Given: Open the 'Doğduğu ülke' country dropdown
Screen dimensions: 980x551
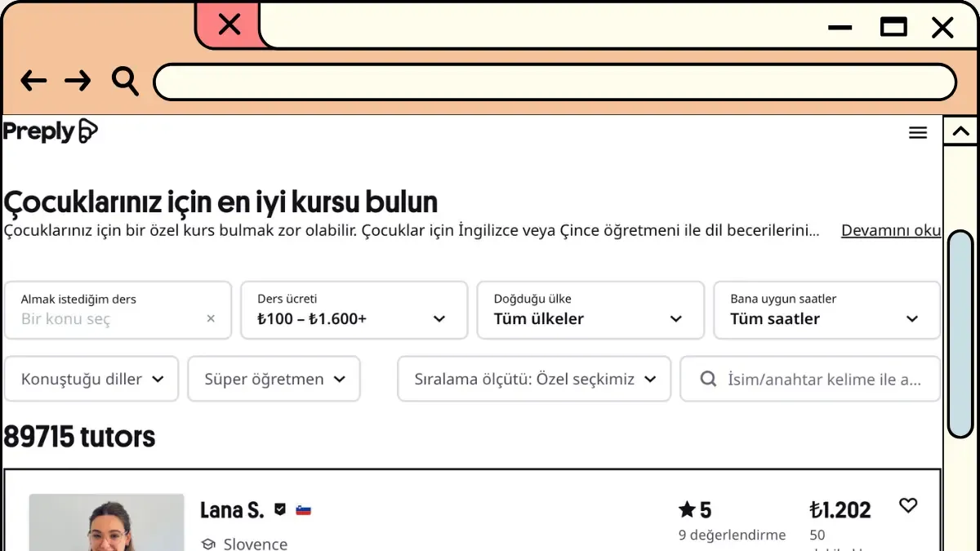Looking at the screenshot, I should coord(590,310).
